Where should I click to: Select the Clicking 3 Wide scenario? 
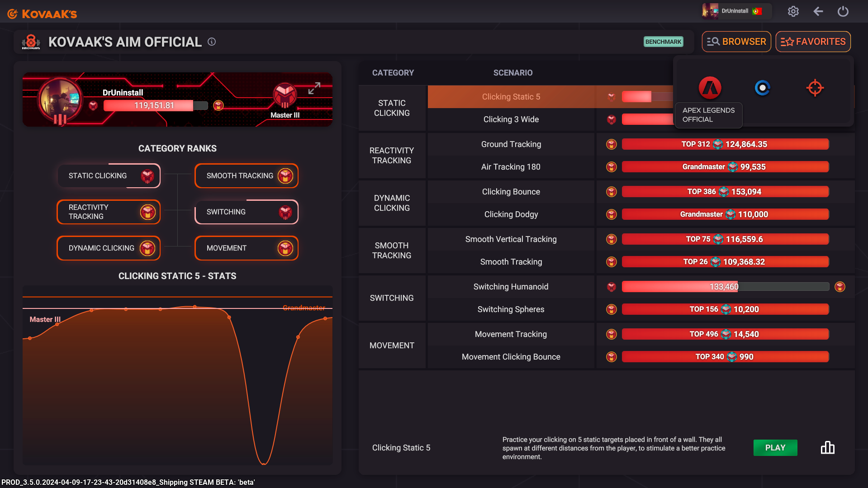point(511,119)
